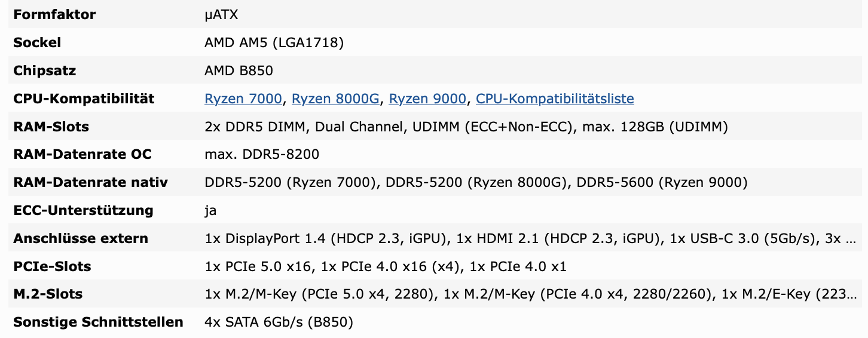Click the Chipsatz row label
The image size is (868, 338).
coord(45,70)
